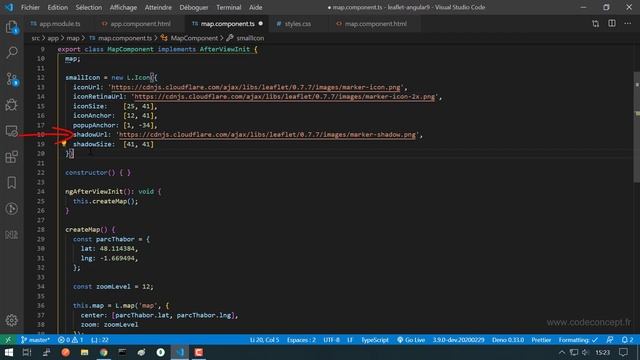Image resolution: width=640 pixels, height=360 pixels.
Task: Click the TypeScript version 3.9.0-dev status item
Action: coord(458,340)
